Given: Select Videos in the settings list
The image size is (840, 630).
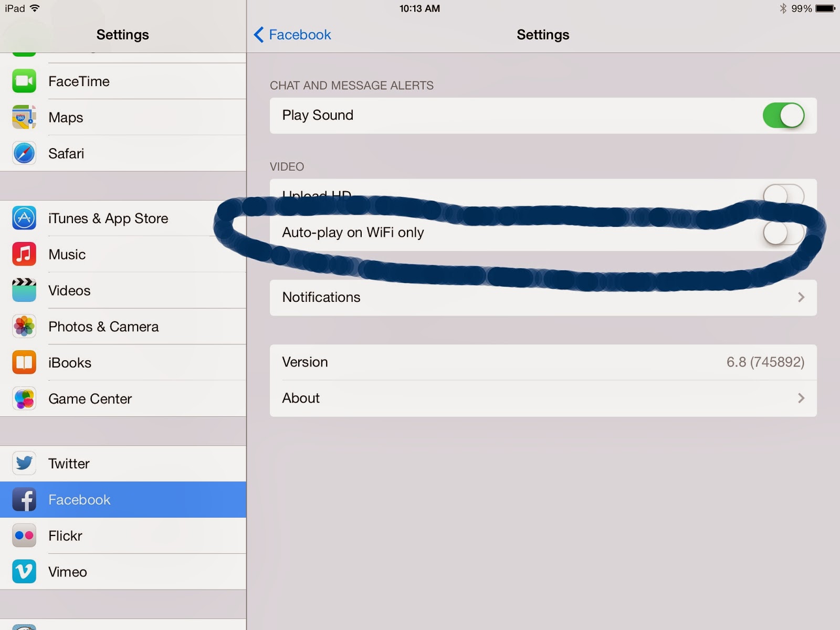Looking at the screenshot, I should [x=123, y=290].
